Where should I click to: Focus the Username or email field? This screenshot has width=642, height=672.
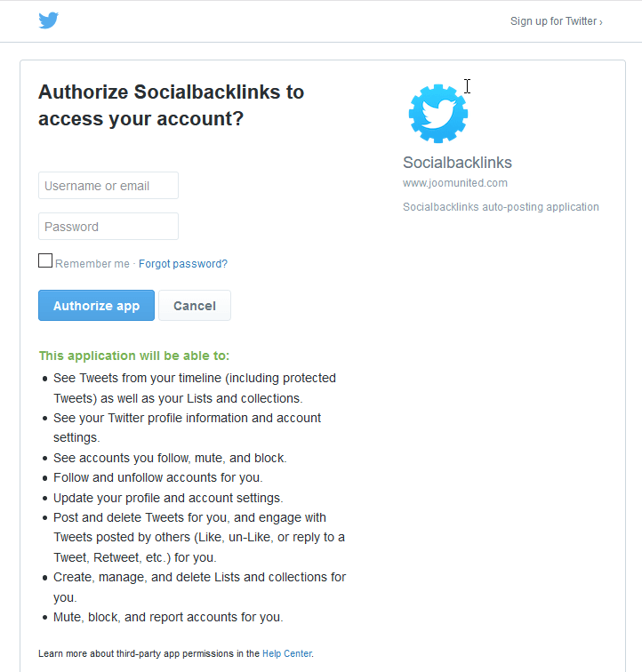(x=108, y=186)
